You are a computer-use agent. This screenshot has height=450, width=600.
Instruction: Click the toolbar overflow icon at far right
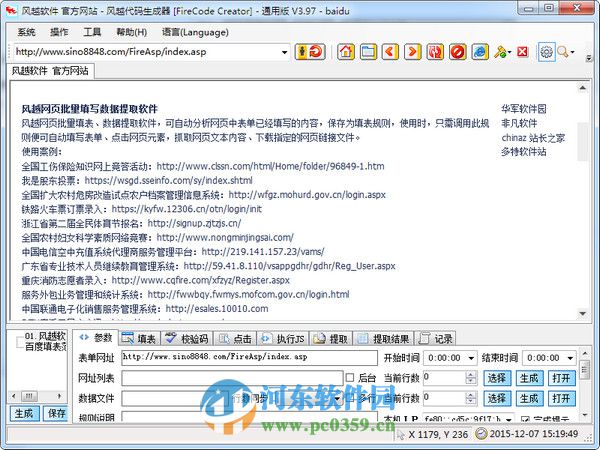tap(589, 58)
